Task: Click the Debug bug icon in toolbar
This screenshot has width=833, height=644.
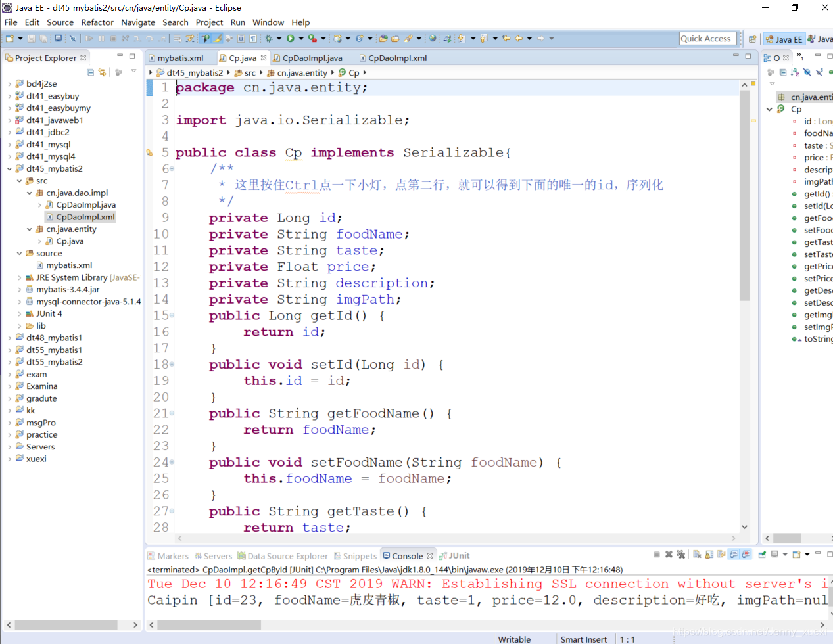Action: [x=268, y=39]
